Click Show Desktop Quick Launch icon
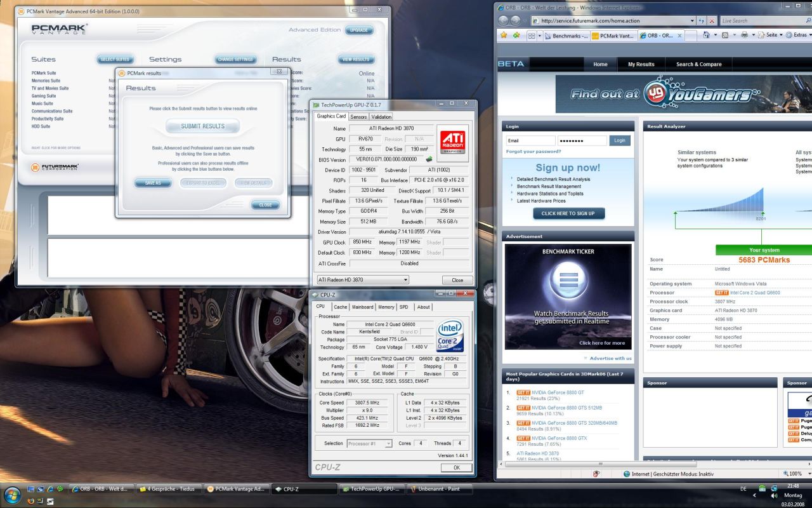Image resolution: width=812 pixels, height=508 pixels. click(30, 489)
